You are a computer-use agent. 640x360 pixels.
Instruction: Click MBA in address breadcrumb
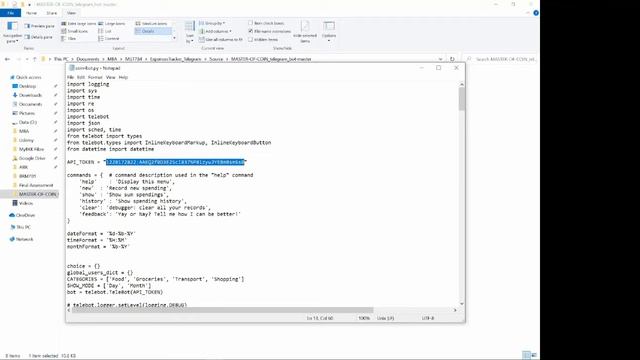tap(112, 59)
